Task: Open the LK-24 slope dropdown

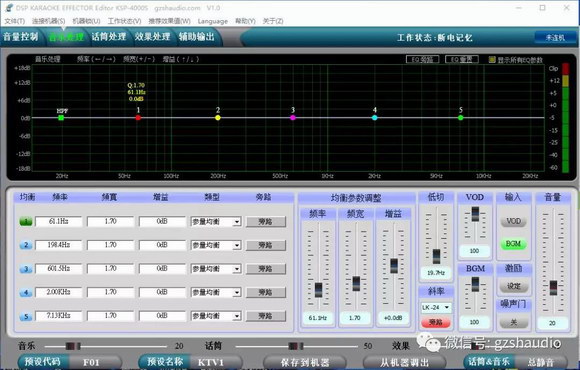Action: [436, 307]
